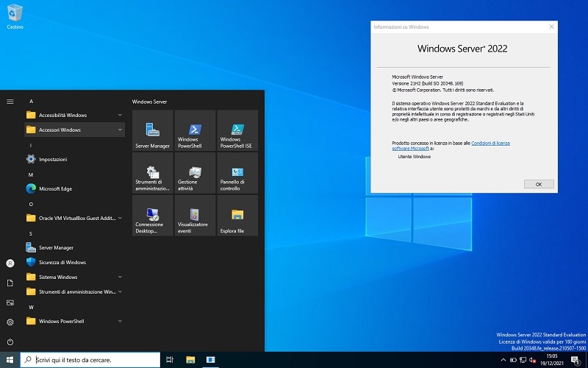The height and width of the screenshot is (368, 588).
Task: Open the Settings gear in Start sidebar
Action: pos(10,322)
